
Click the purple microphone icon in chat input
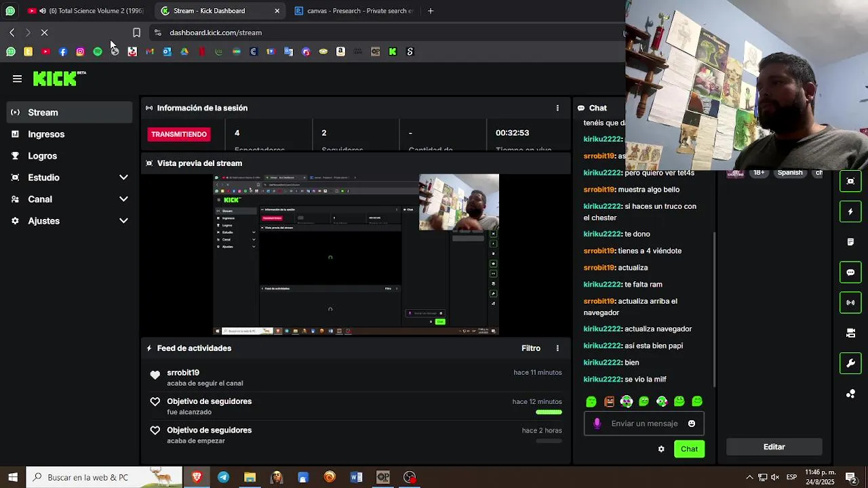(597, 424)
